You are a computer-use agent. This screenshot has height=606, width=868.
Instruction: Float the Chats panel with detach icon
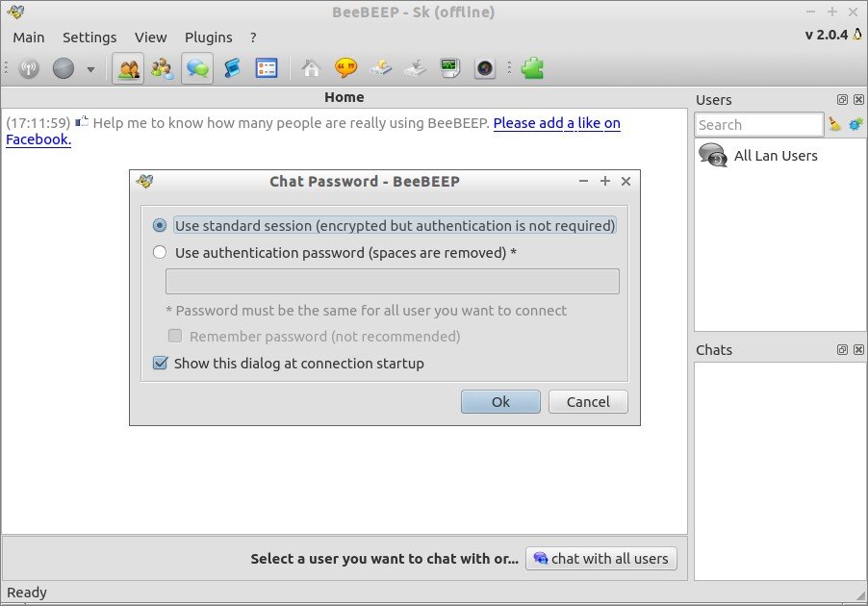(842, 350)
